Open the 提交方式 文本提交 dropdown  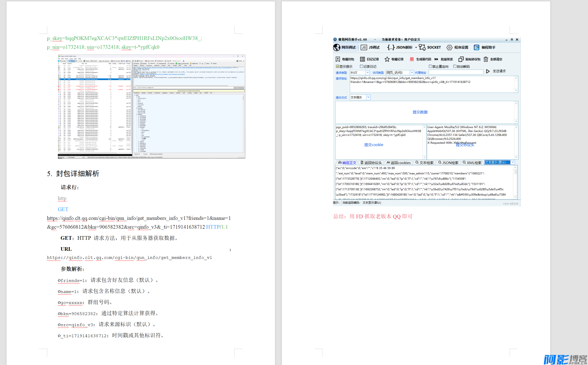click(368, 97)
